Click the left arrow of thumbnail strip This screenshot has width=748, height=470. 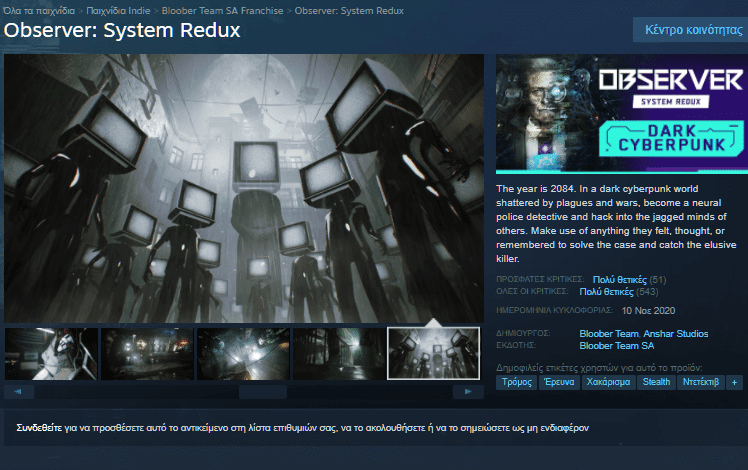coord(19,392)
